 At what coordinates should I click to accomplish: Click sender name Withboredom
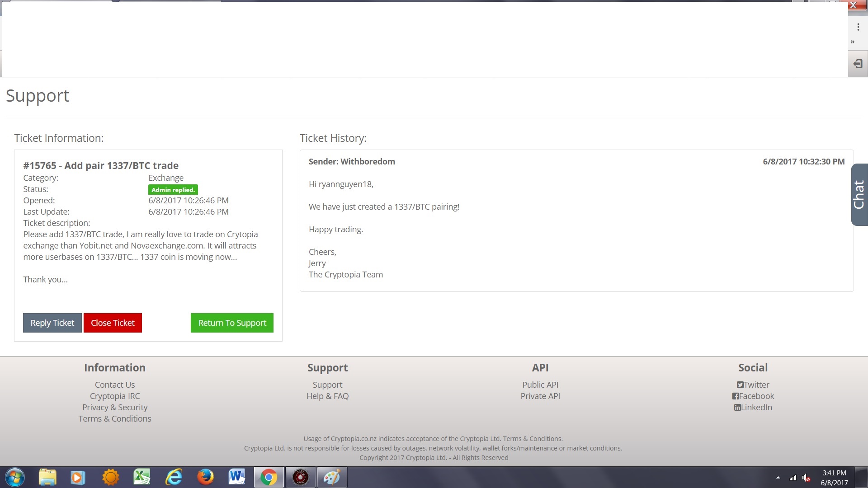tap(368, 161)
